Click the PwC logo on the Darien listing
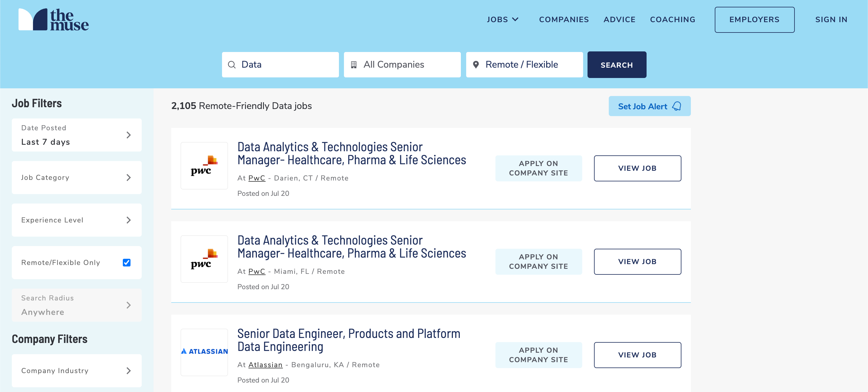The image size is (868, 392). (x=204, y=165)
